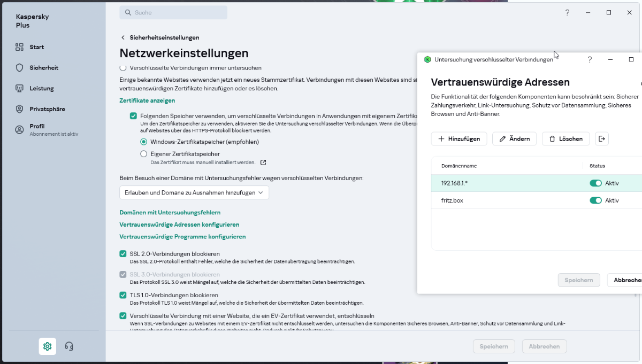Click the Hinzufügen button

coord(459,139)
